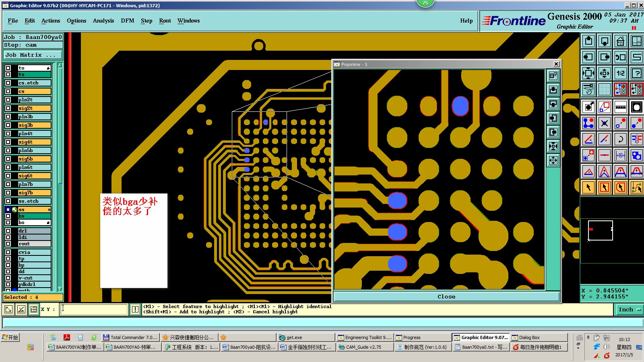644x362 pixels.
Task: Click the Popview zoom in icon
Action: tap(553, 146)
